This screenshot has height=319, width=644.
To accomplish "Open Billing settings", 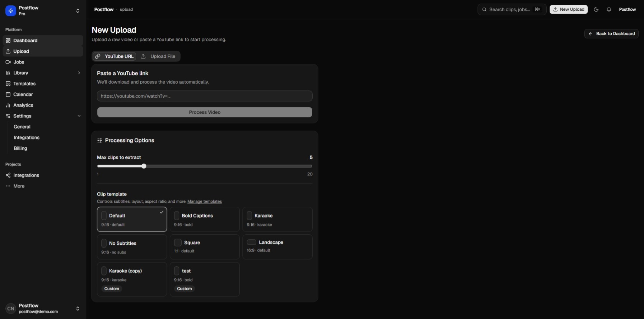I will (20, 148).
